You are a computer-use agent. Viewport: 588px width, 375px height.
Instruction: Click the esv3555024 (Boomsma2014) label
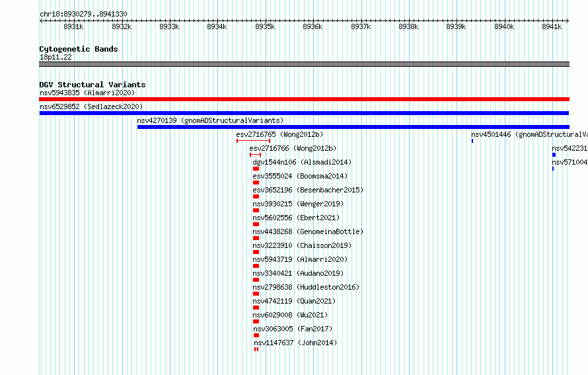pyautogui.click(x=300, y=176)
